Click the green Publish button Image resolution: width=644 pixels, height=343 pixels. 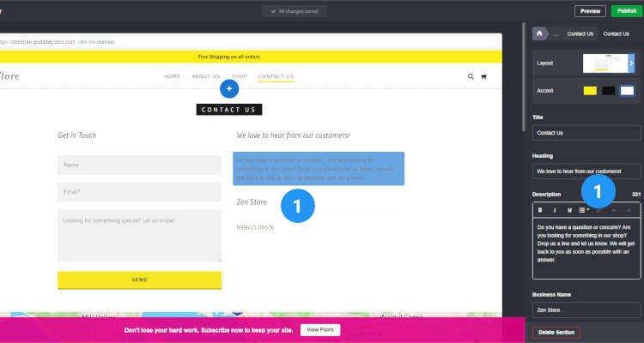coord(626,11)
